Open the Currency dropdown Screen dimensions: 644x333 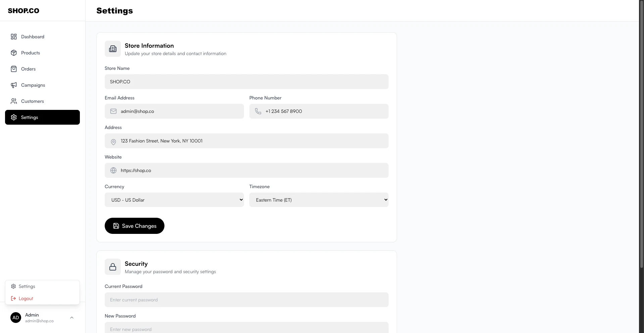click(174, 200)
